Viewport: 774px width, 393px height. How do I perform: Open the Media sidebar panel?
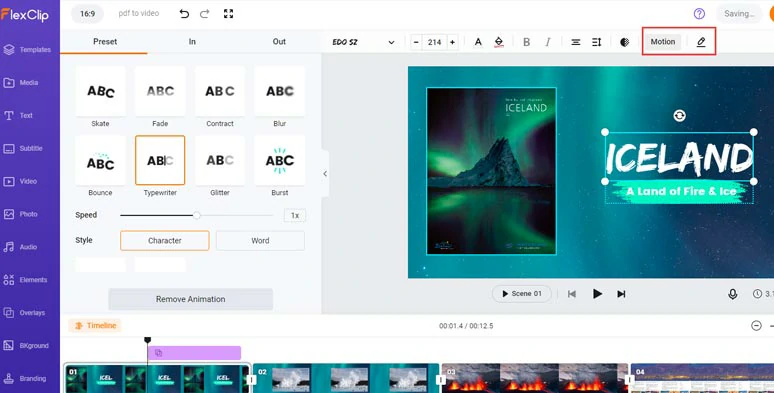click(21, 82)
